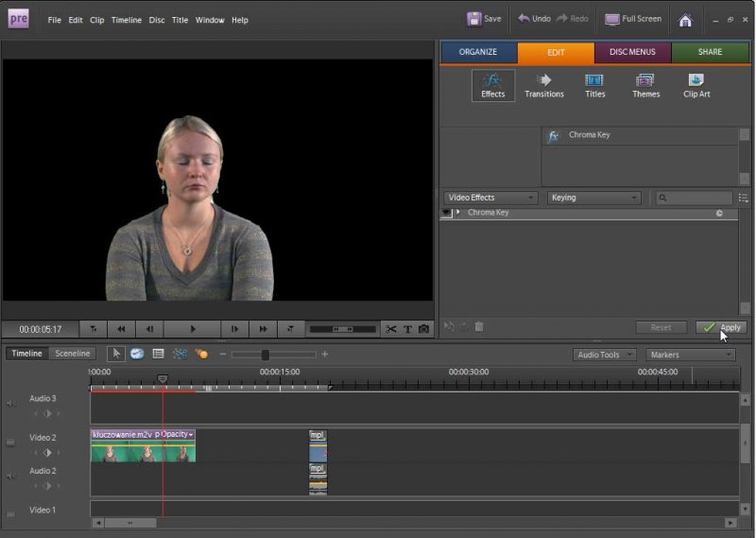The image size is (756, 538).
Task: Click the Apply button
Action: click(721, 327)
